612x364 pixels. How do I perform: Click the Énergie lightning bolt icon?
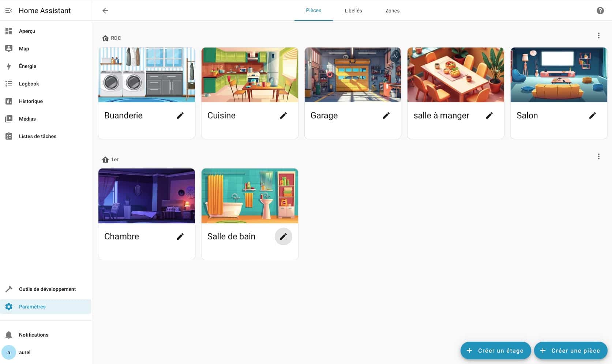(x=9, y=66)
